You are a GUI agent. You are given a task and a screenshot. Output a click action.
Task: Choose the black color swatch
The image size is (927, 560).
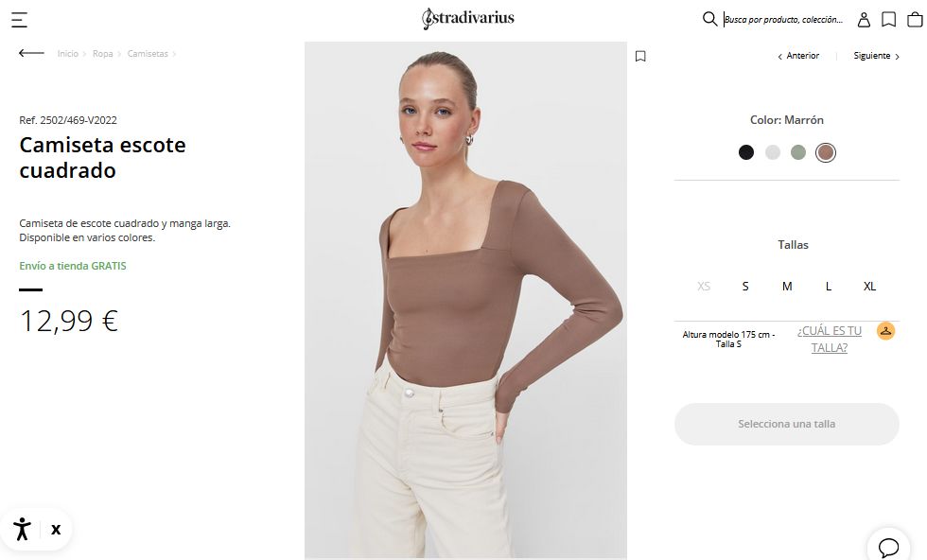pos(746,152)
